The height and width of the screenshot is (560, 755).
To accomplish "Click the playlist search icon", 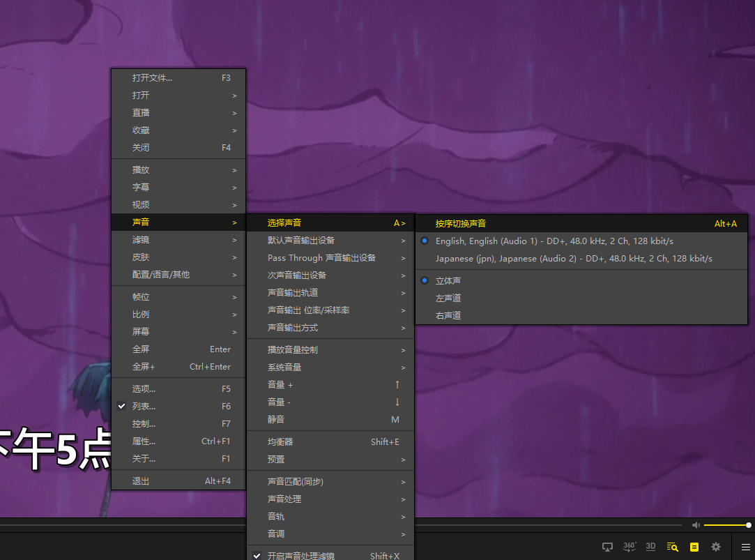I will (673, 547).
